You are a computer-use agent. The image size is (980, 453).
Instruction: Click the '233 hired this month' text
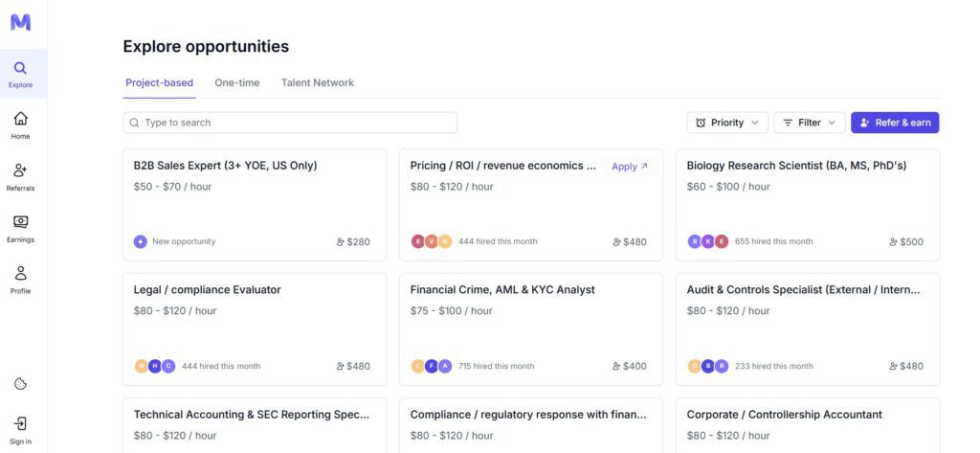pos(773,366)
